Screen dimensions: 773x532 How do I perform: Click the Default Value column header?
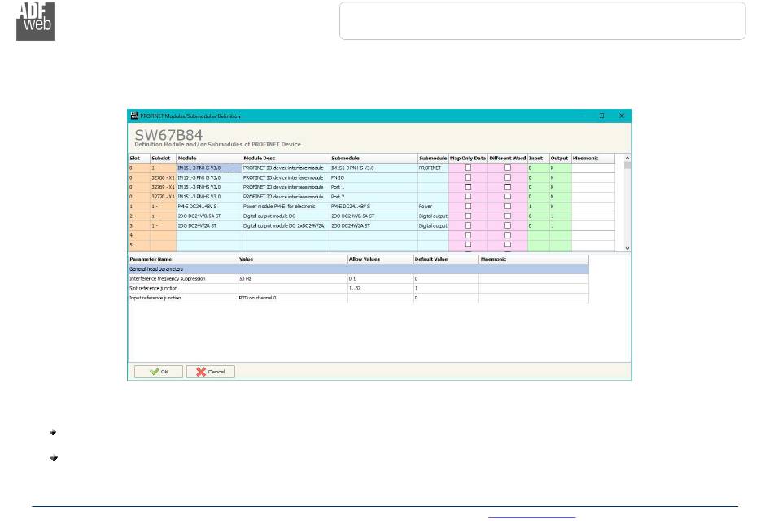tap(446, 259)
